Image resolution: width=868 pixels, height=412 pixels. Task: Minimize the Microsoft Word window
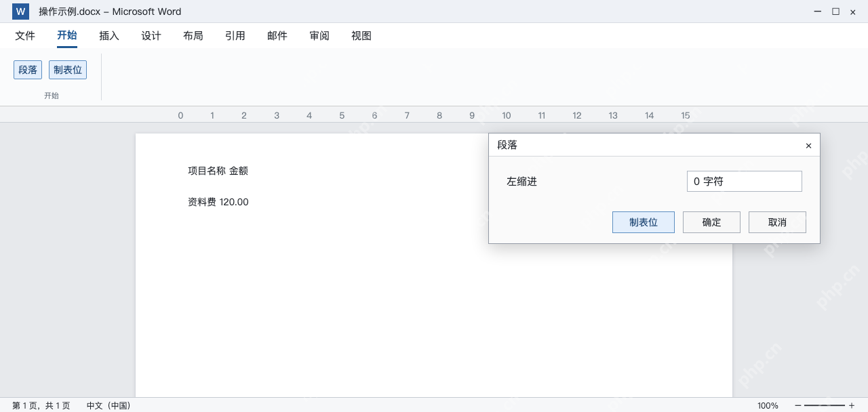pos(818,12)
